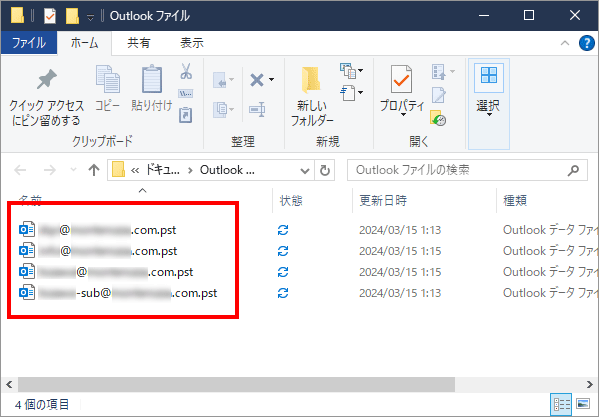Click the History icon
Image resolution: width=599 pixels, height=417 pixels.
tap(438, 118)
